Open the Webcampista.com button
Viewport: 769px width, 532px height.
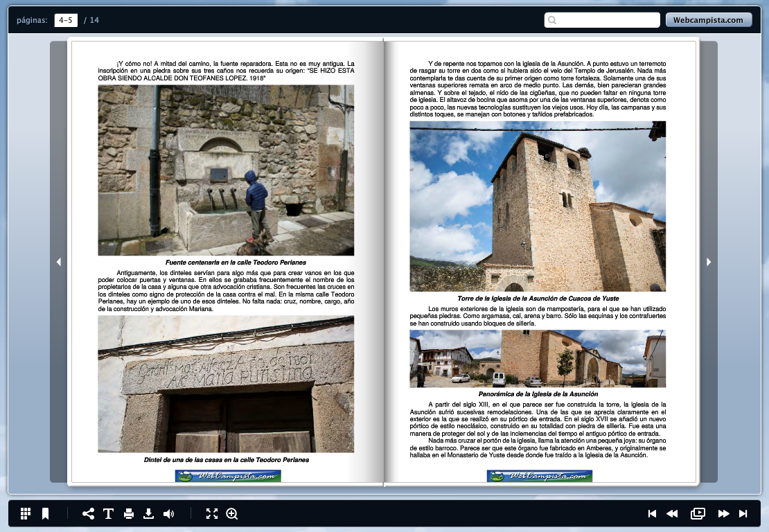709,20
